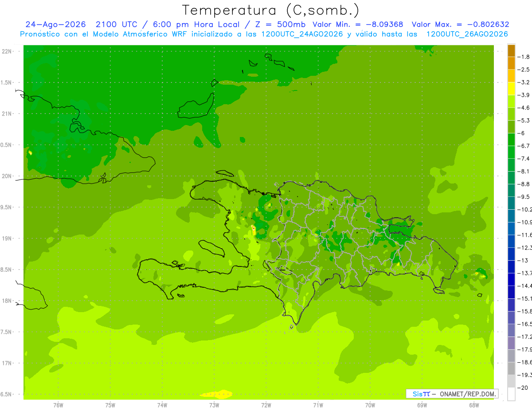Image resolution: width=532 pixels, height=411 pixels.
Task: Click the '72W' longitude axis label
Action: pos(266,405)
